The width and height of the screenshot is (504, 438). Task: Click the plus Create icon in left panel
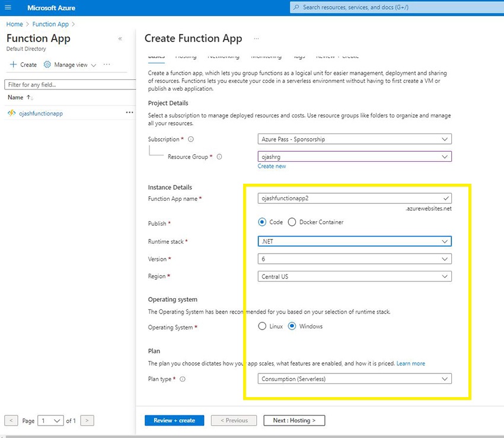click(x=13, y=65)
